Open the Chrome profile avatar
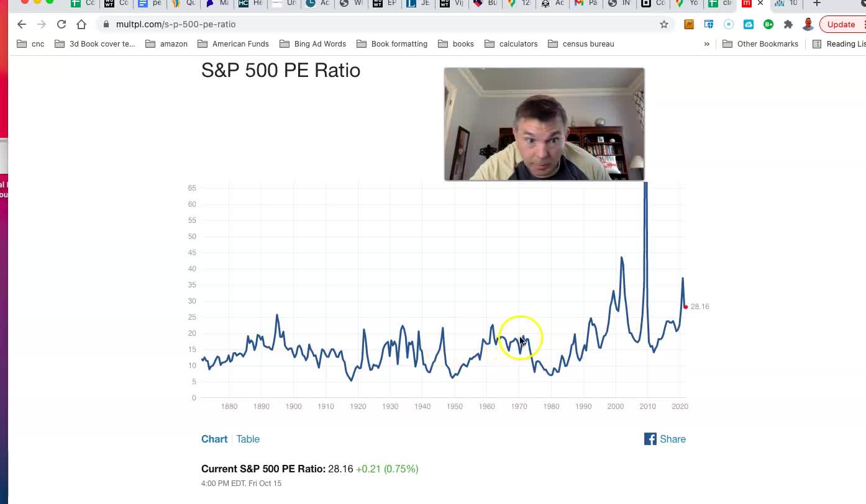This screenshot has width=866, height=504. (x=808, y=24)
